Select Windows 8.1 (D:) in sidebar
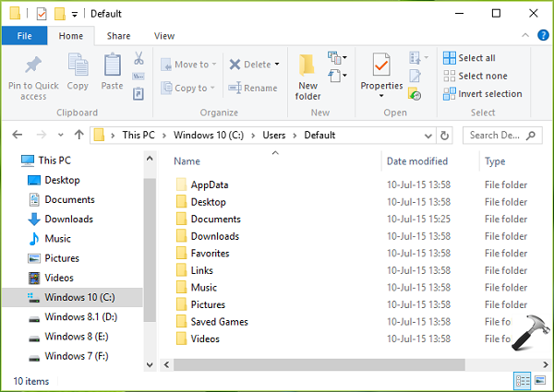554x392 pixels. click(x=72, y=317)
